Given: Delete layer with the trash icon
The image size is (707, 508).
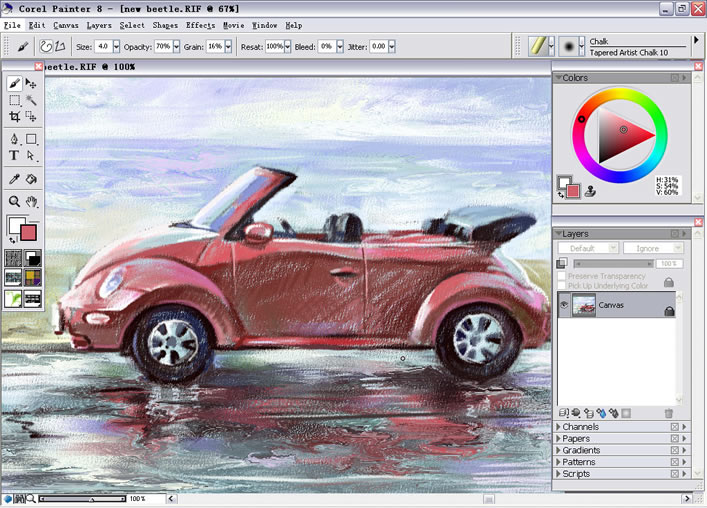Looking at the screenshot, I should click(669, 413).
